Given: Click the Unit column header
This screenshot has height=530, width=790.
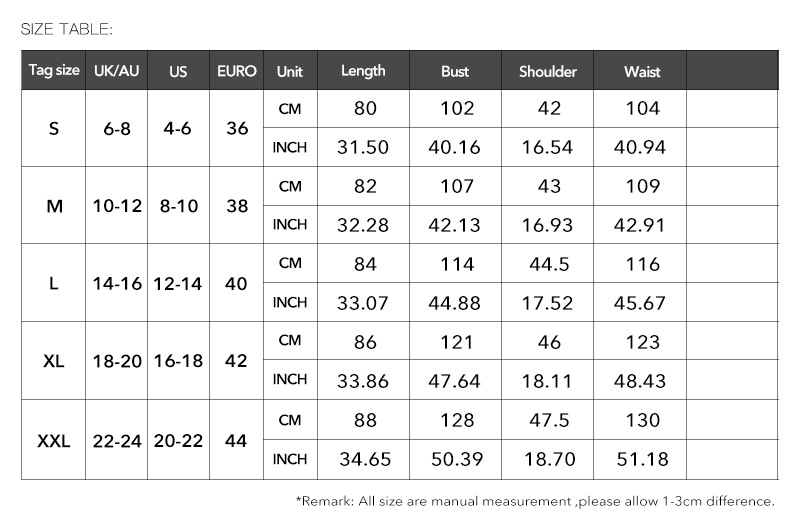Looking at the screenshot, I should pos(290,72).
